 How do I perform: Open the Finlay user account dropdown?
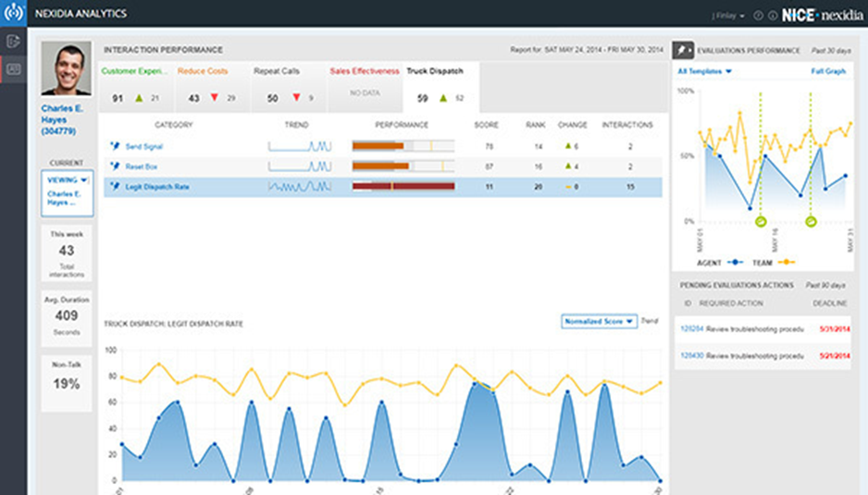click(728, 16)
